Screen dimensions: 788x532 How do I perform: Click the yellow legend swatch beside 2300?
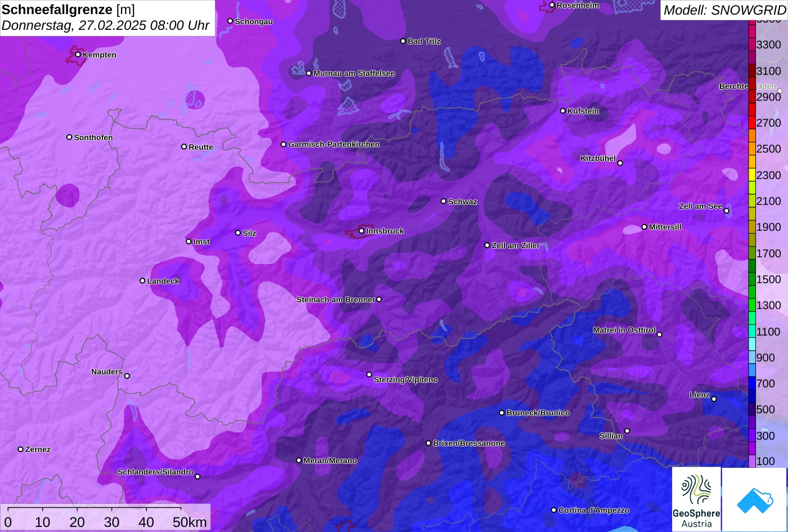[752, 175]
